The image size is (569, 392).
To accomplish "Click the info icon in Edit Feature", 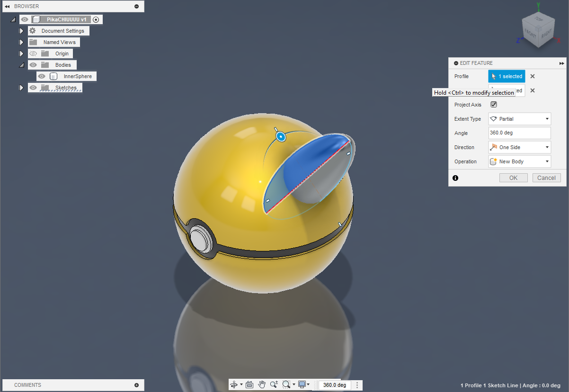I will pyautogui.click(x=455, y=178).
